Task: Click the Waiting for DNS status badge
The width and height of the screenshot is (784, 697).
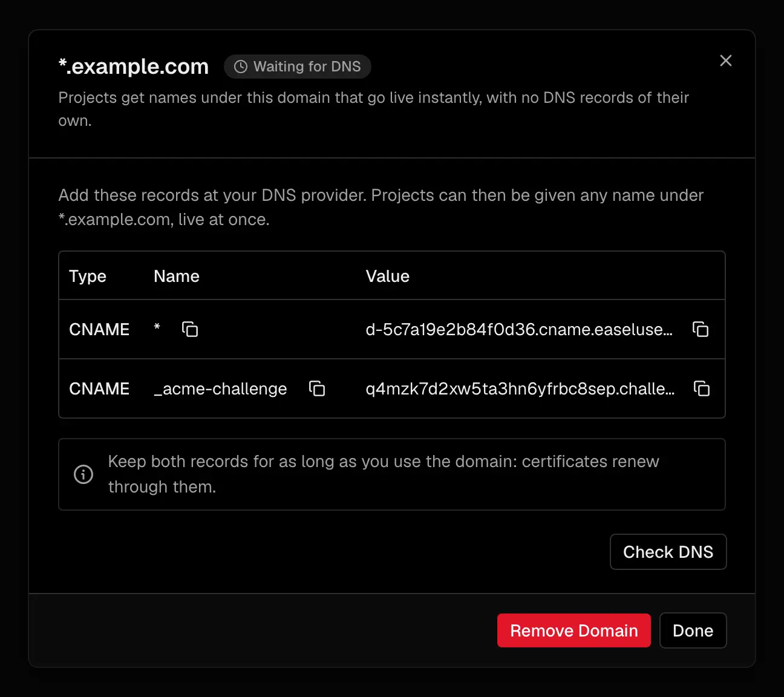Action: point(298,67)
